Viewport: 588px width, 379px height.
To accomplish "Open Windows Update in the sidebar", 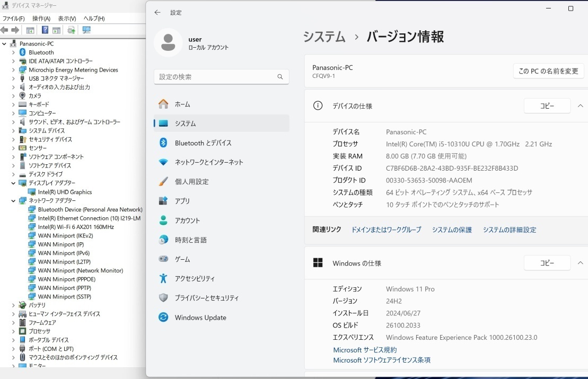I will click(200, 318).
